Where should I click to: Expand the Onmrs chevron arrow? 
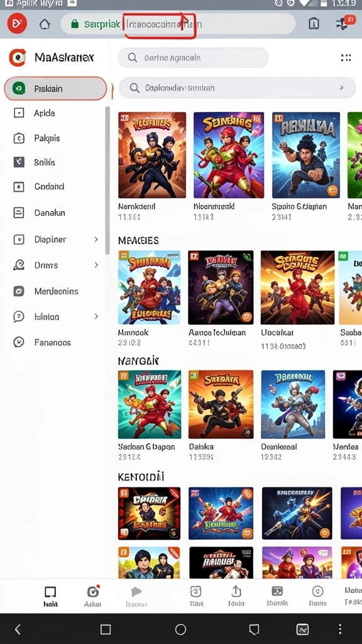point(96,265)
